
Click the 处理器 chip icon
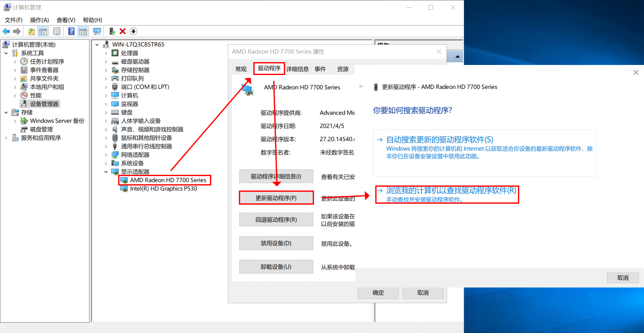click(115, 53)
